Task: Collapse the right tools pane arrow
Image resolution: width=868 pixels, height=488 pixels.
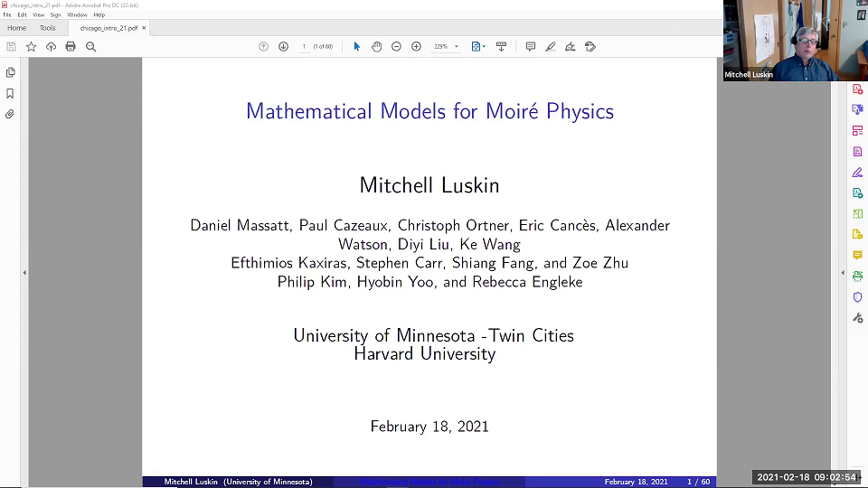Action: (x=843, y=273)
